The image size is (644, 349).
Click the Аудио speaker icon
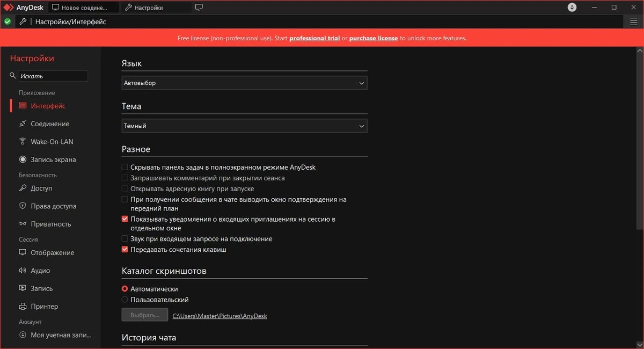(23, 271)
